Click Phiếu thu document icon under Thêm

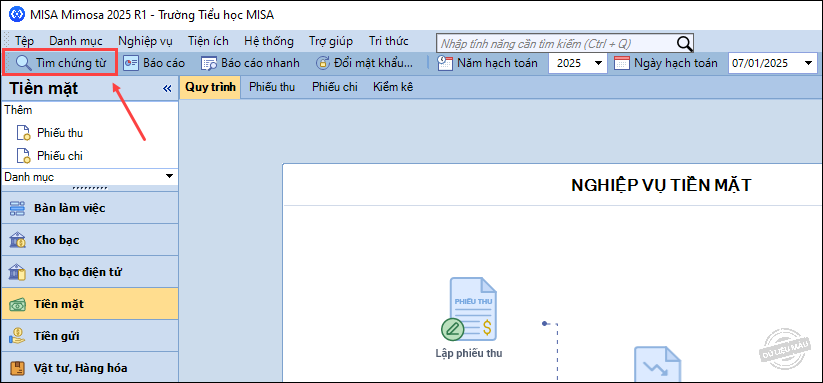24,133
